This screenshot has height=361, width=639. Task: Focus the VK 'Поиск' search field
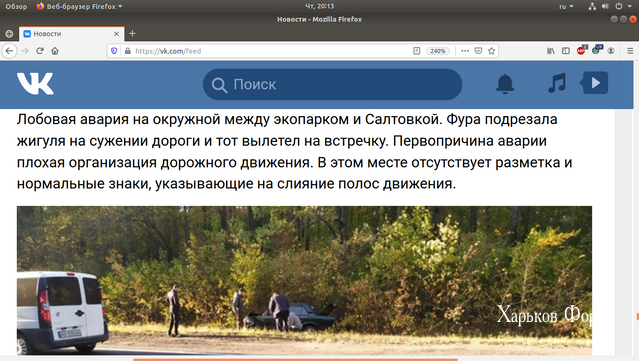(332, 84)
